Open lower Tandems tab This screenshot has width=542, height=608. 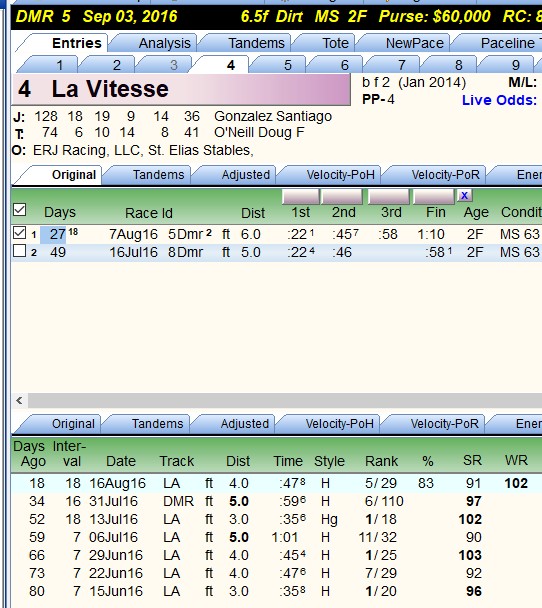click(x=157, y=424)
